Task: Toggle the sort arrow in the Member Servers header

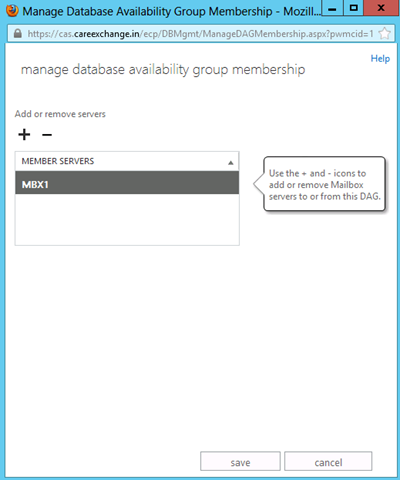Action: (x=230, y=163)
